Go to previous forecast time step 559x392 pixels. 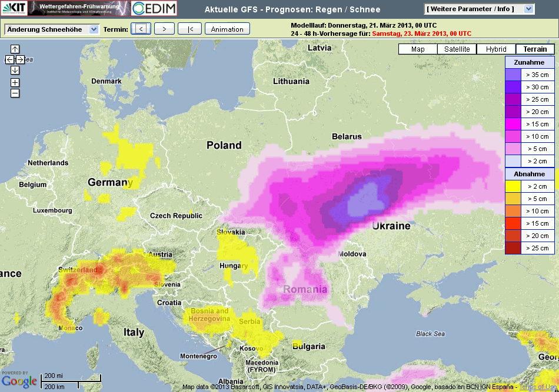point(141,29)
